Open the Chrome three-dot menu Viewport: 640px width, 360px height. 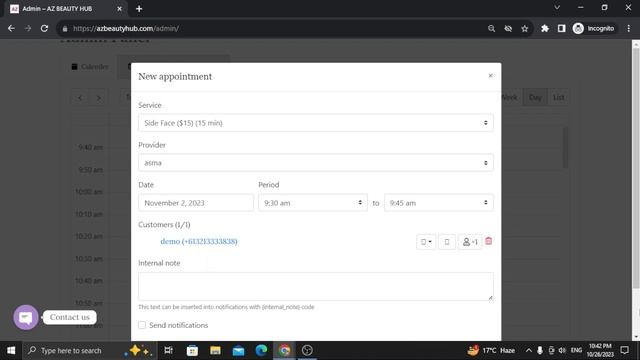(x=629, y=29)
